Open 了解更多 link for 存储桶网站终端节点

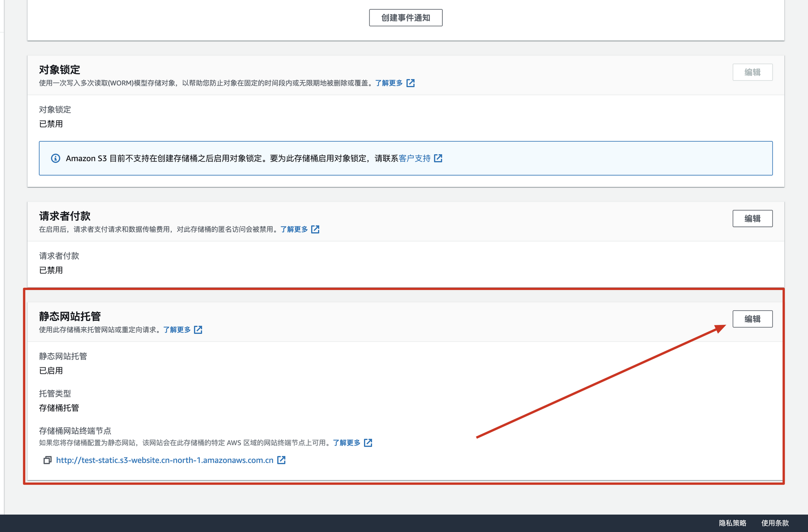tap(347, 443)
